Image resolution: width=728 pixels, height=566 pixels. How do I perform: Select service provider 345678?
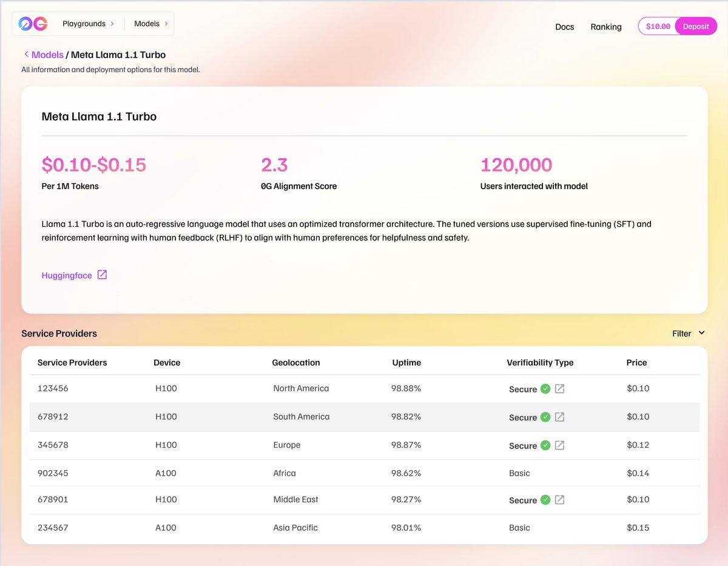(x=53, y=445)
